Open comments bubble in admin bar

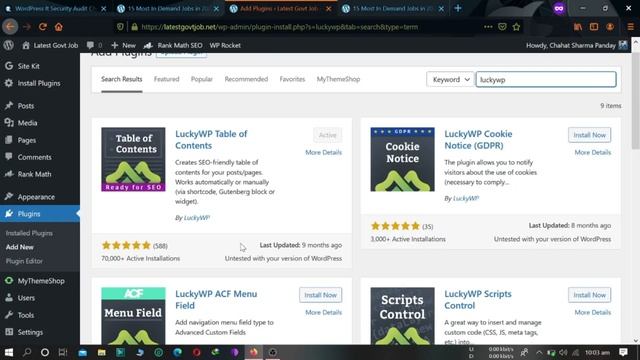[94, 45]
